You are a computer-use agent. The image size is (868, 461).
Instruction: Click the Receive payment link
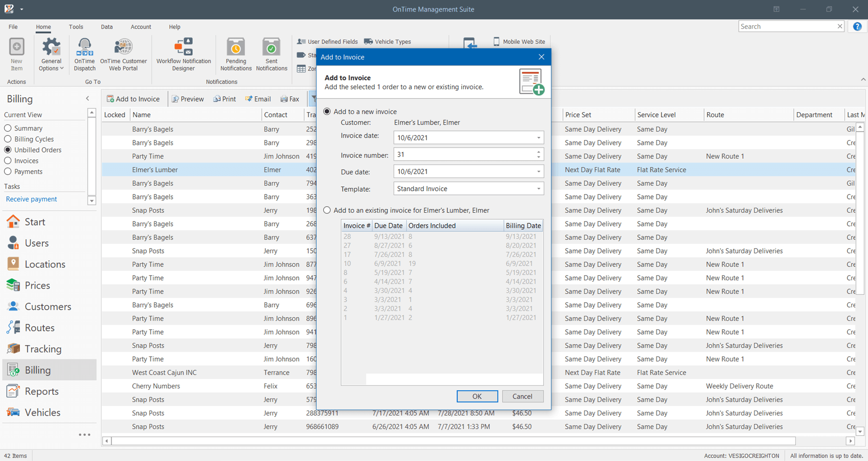click(32, 199)
